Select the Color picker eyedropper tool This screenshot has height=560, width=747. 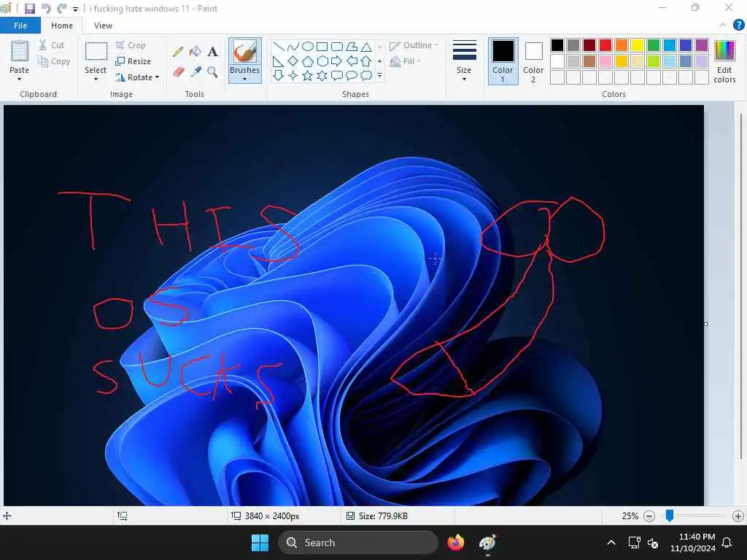(196, 72)
